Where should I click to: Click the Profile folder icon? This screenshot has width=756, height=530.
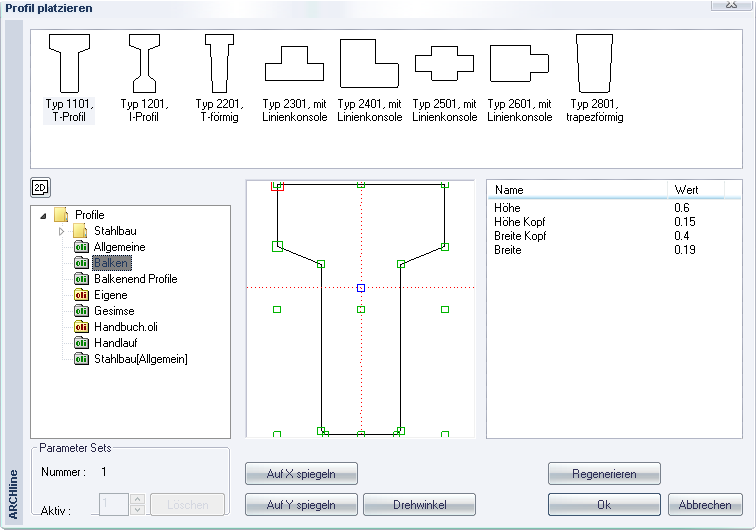point(61,215)
